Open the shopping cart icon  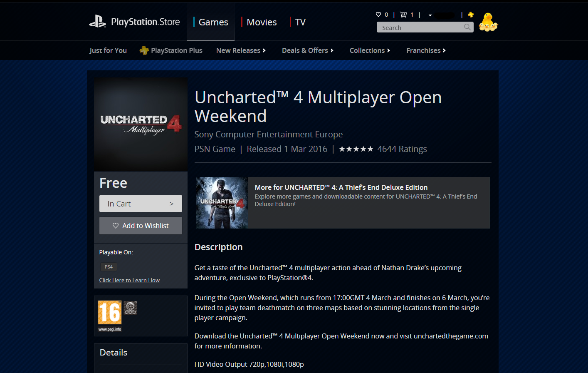click(403, 15)
